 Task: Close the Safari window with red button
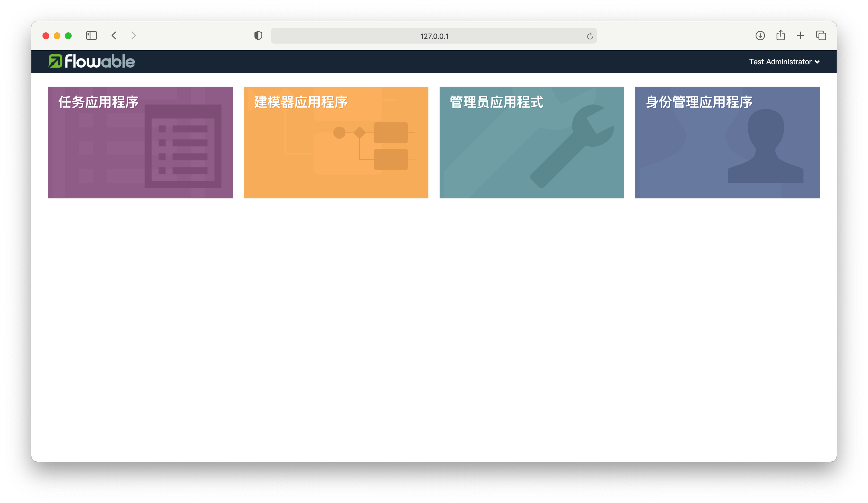(46, 36)
